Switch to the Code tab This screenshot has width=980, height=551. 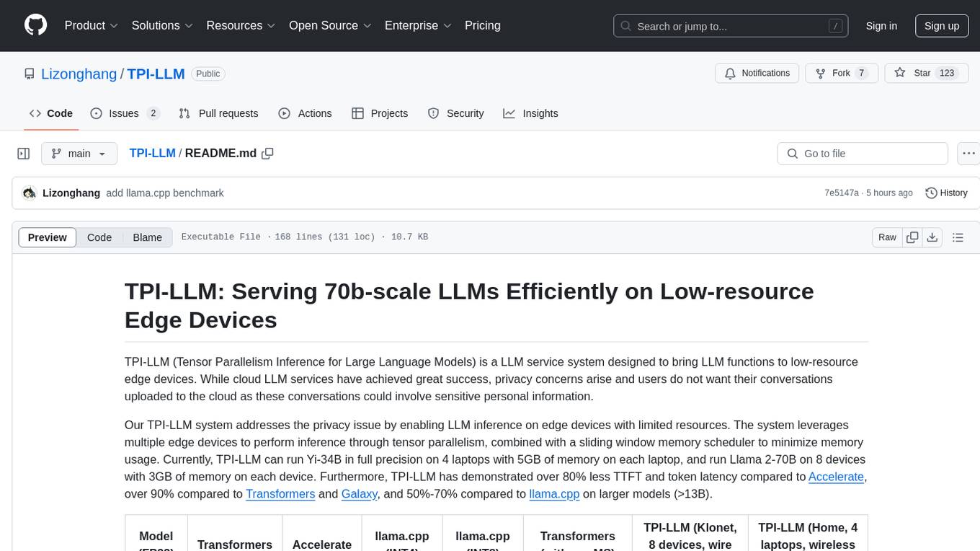(51, 113)
